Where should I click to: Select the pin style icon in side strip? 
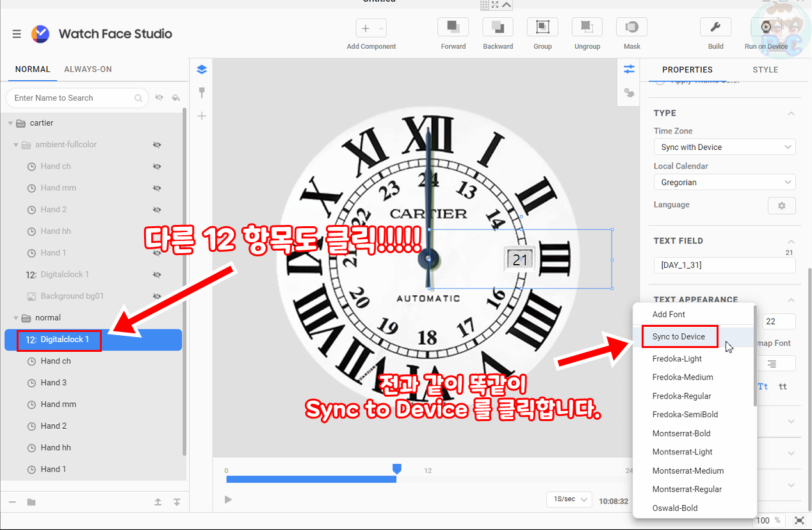click(202, 93)
